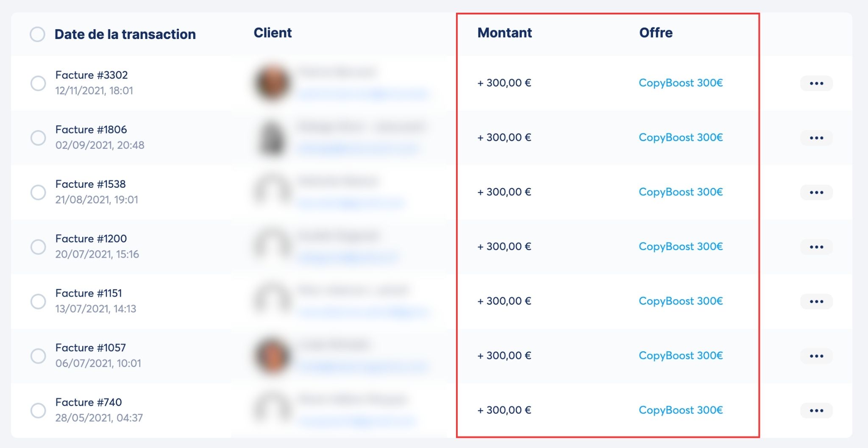The width and height of the screenshot is (868, 448).
Task: Open more options for Facture #1200
Action: (816, 247)
